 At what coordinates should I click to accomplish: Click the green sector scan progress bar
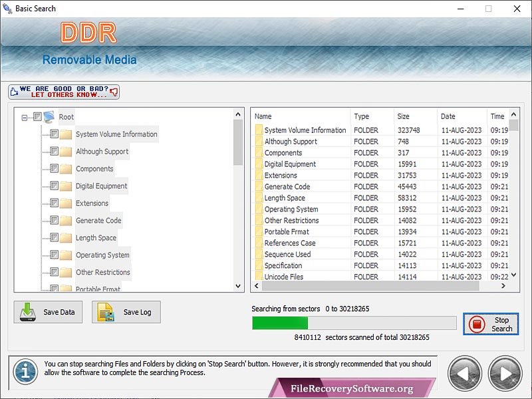[354, 323]
